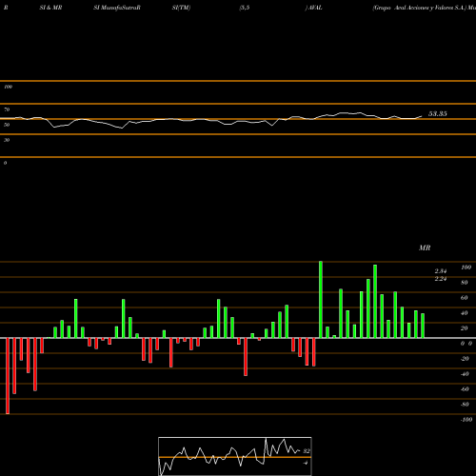This screenshot has height=476, width=476.
Task: Click the "SI(TM)" header label
Action: point(181,8)
